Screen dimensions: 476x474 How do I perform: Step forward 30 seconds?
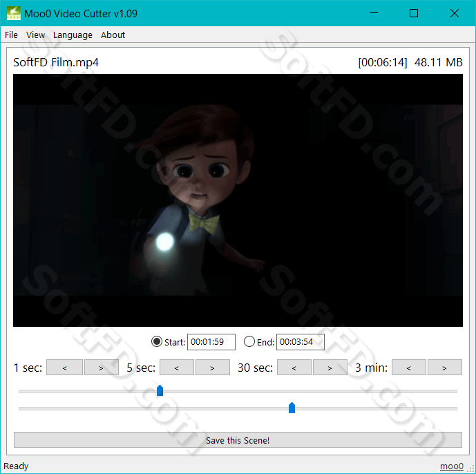(330, 368)
